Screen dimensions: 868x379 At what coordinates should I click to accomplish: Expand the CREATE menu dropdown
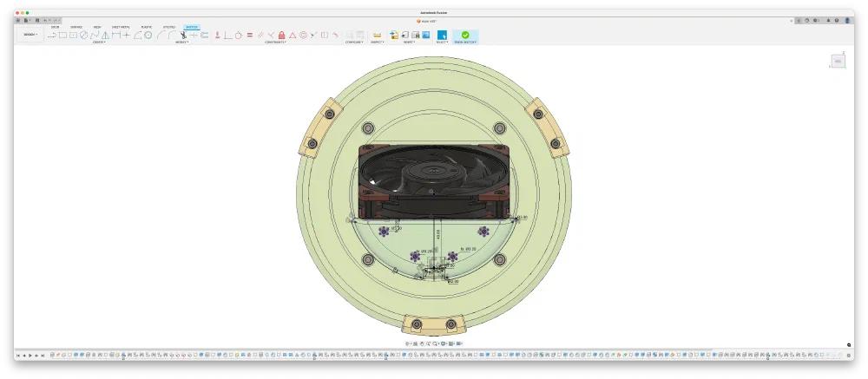[99, 42]
